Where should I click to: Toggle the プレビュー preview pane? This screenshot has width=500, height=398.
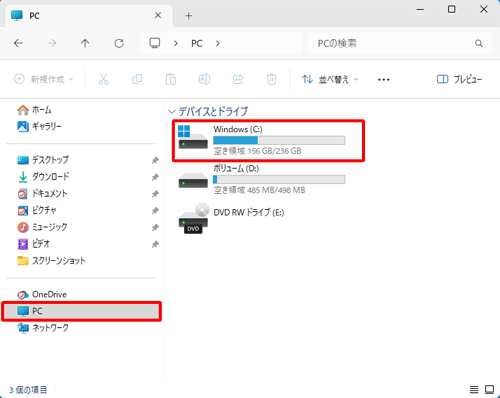click(x=459, y=79)
